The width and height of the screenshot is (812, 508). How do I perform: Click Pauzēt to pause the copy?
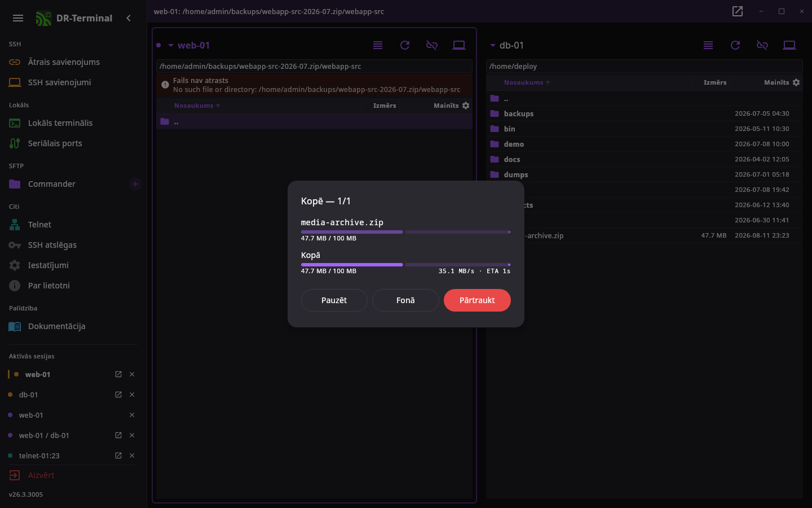point(334,300)
